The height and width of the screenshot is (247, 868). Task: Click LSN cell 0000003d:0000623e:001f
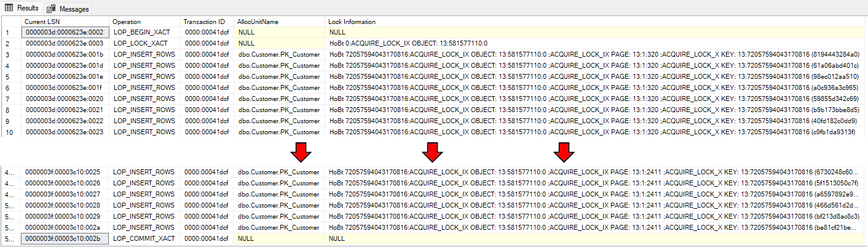point(66,88)
